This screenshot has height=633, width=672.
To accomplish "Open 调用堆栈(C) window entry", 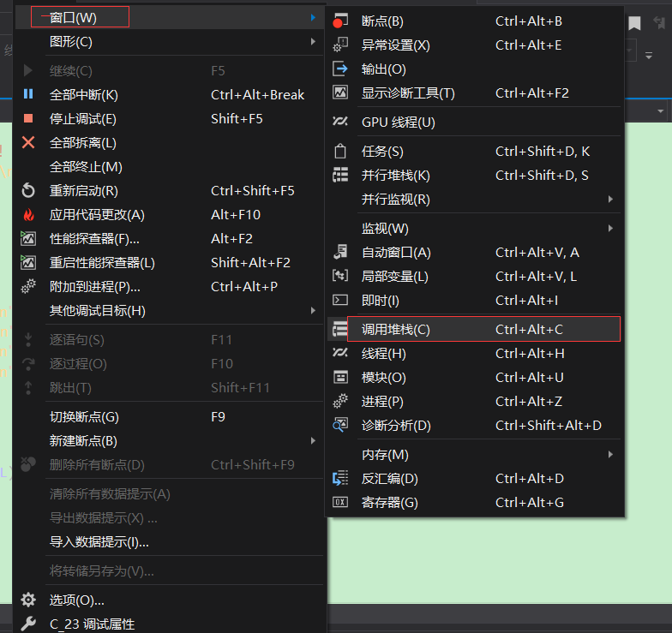I will pos(474,329).
